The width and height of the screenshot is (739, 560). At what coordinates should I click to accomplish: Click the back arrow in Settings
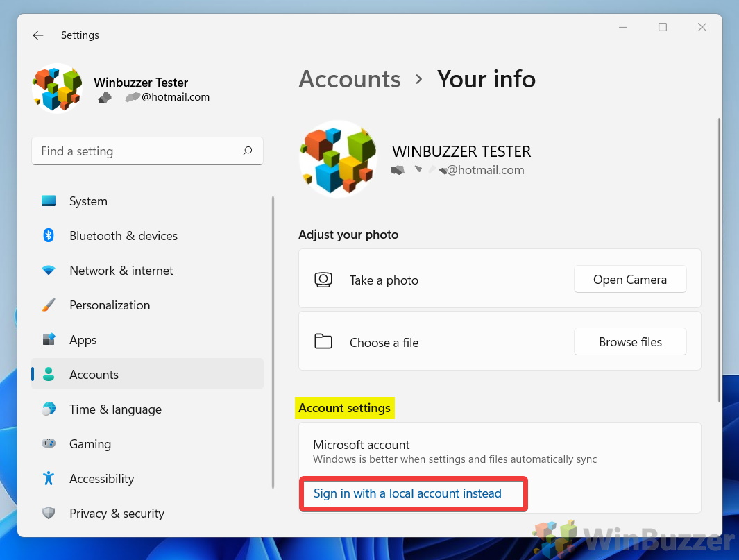coord(38,35)
